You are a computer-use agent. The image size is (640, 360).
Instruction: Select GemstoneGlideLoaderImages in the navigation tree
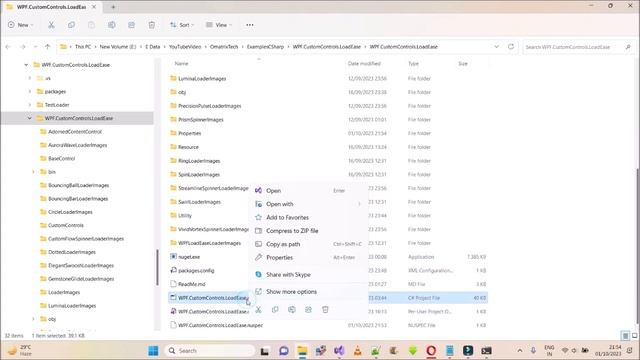[x=81, y=279]
